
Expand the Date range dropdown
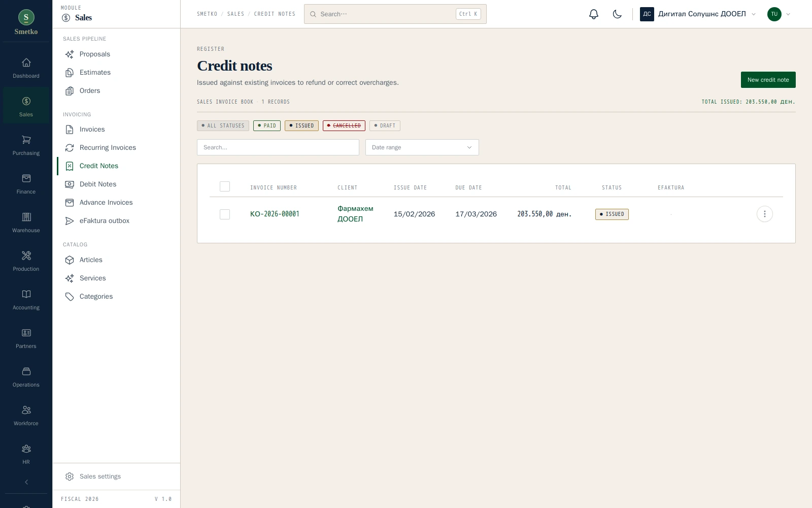click(422, 147)
